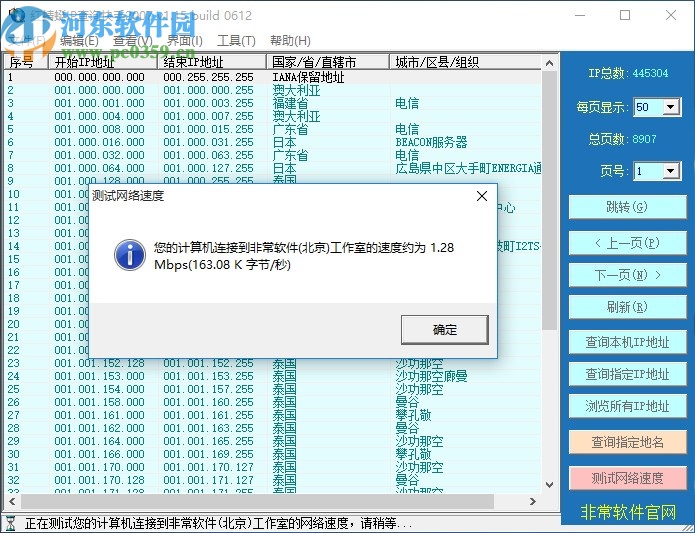Click the 确定 button in the speed test dialog
Image resolution: width=695 pixels, height=533 pixels.
coord(445,330)
